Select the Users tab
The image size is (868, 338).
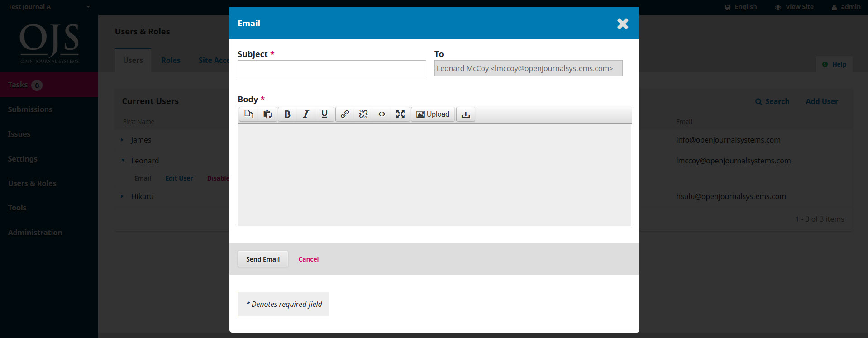tap(133, 60)
